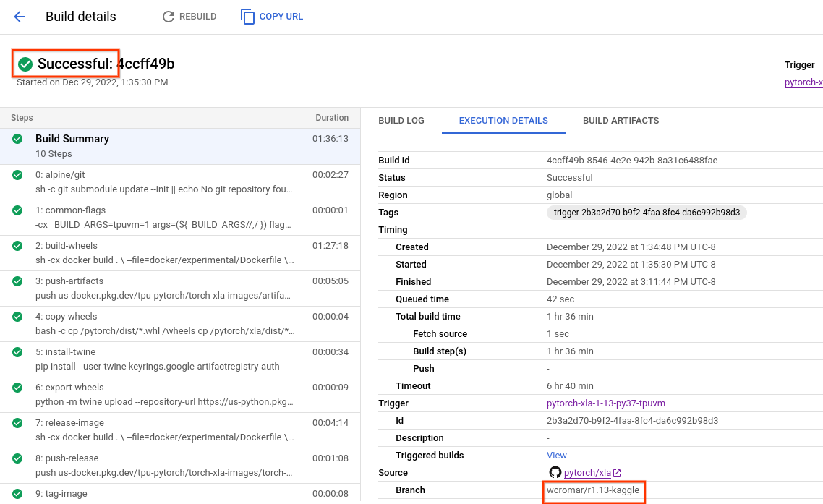Click the Status value Successful in details

(569, 178)
